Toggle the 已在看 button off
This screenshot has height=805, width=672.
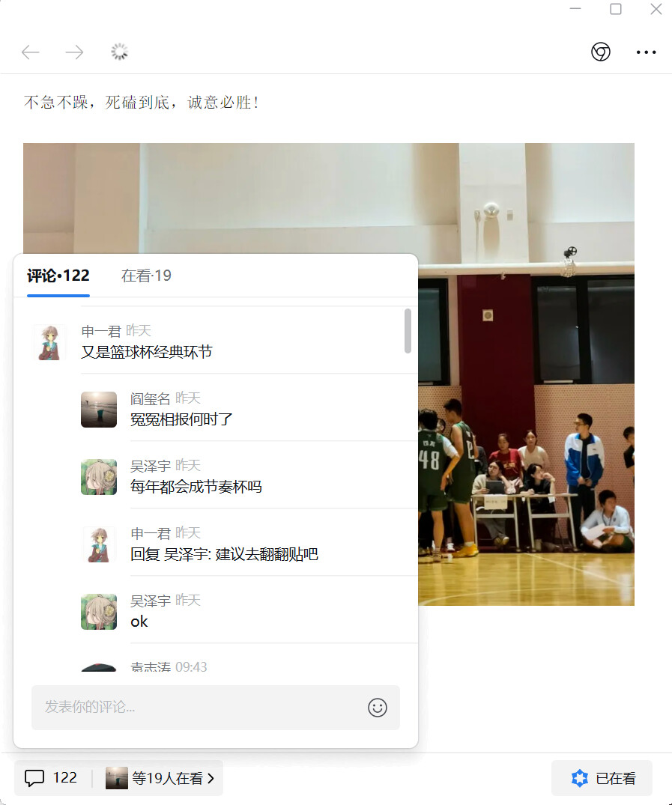pyautogui.click(x=602, y=778)
